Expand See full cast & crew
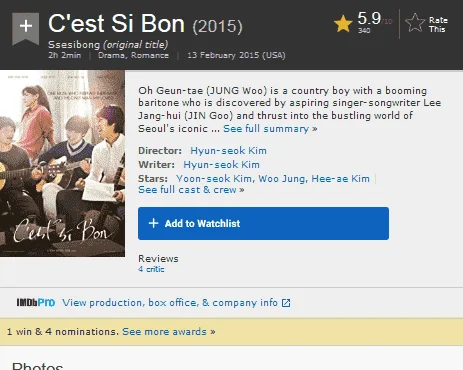The image size is (463, 370). click(x=191, y=190)
